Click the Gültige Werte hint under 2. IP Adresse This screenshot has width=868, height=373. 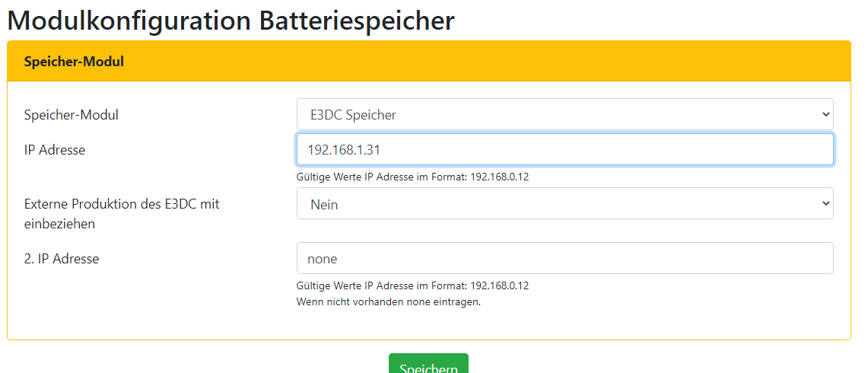[412, 285]
